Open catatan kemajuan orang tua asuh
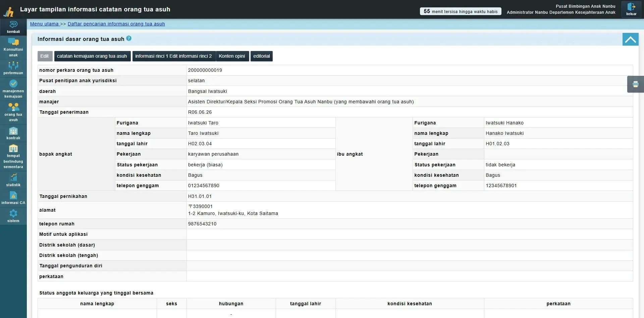Image resolution: width=644 pixels, height=318 pixels. point(92,56)
